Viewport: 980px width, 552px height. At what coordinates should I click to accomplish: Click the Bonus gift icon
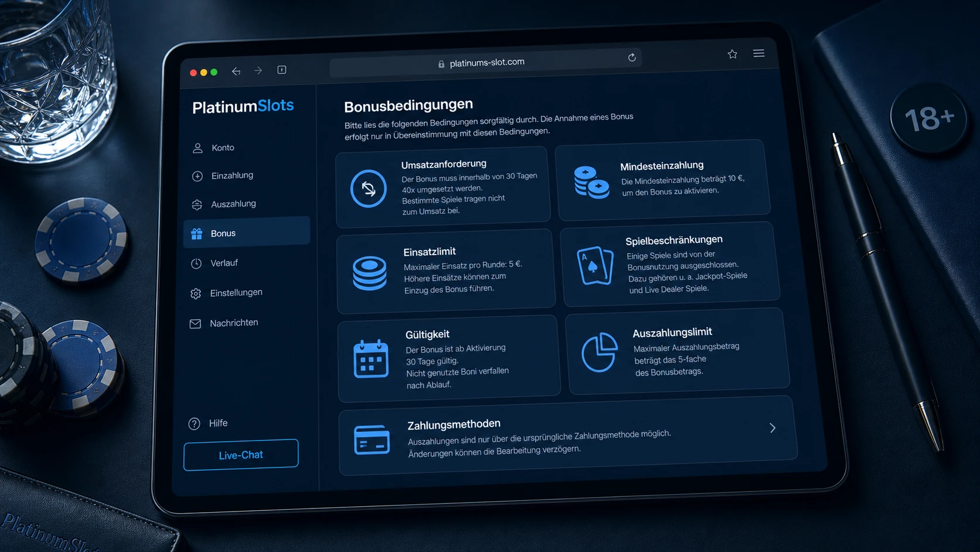[x=196, y=234]
